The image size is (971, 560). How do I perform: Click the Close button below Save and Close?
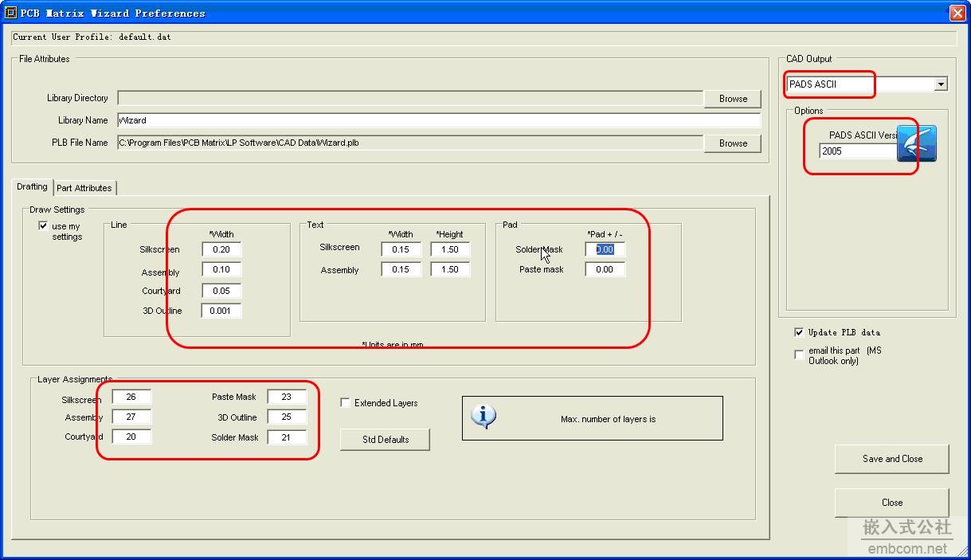891,503
